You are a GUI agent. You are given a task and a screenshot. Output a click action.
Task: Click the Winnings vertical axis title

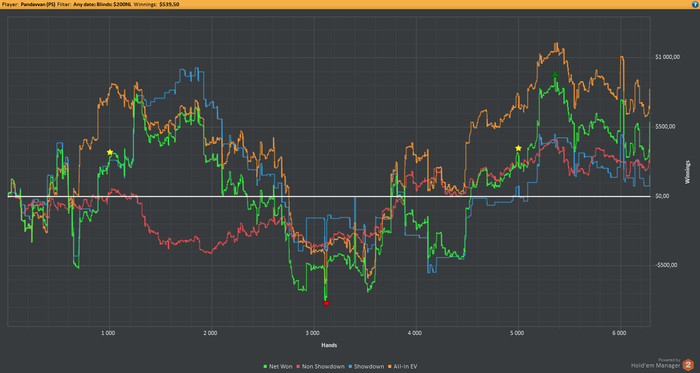click(x=687, y=172)
